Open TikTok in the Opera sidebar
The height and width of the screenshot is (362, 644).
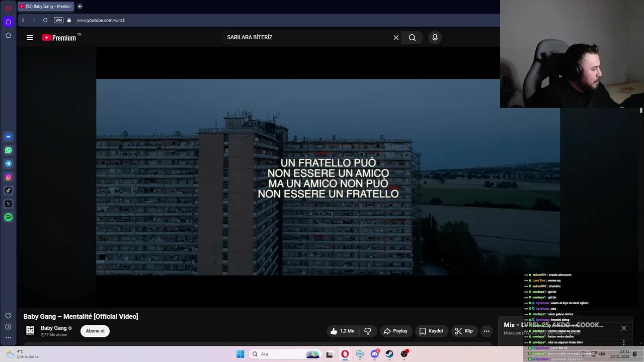(x=8, y=191)
